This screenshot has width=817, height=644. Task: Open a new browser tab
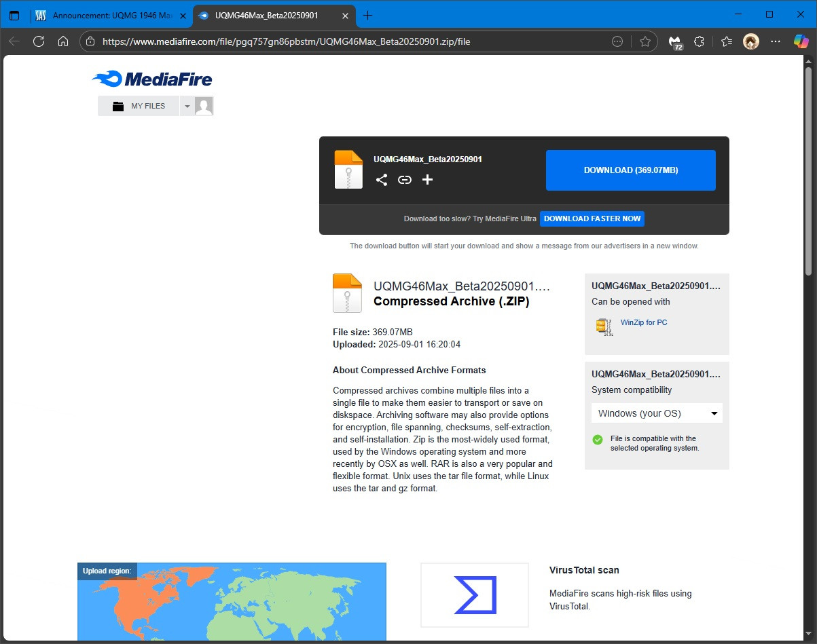(x=368, y=15)
